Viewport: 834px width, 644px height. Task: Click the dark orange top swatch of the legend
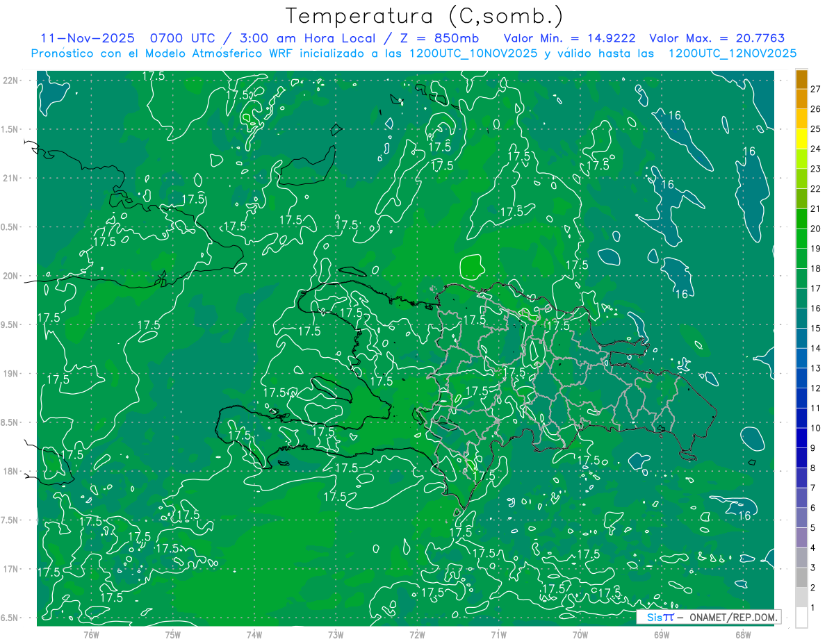(801, 79)
